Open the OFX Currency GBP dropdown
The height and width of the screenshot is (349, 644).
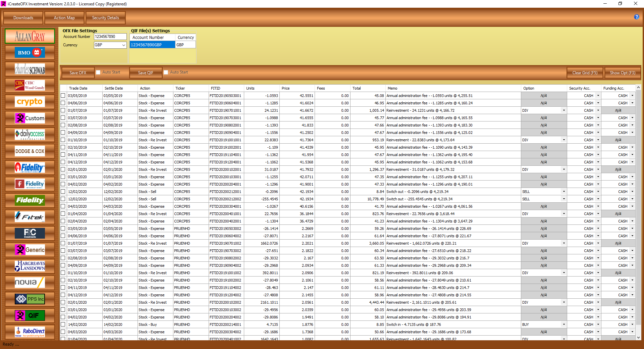pyautogui.click(x=123, y=45)
